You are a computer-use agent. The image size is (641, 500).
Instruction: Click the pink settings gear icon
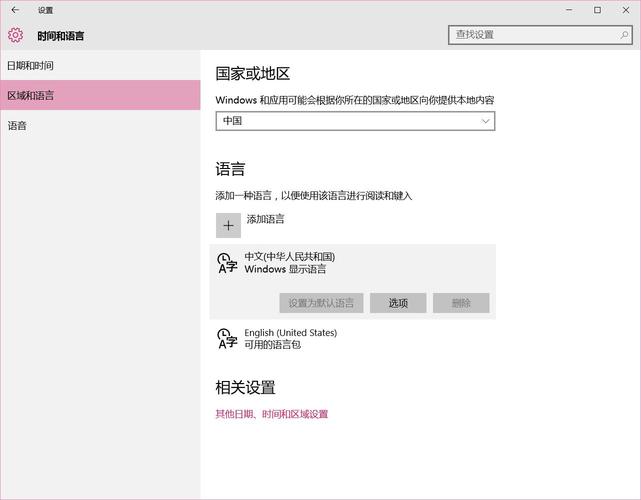(x=16, y=35)
